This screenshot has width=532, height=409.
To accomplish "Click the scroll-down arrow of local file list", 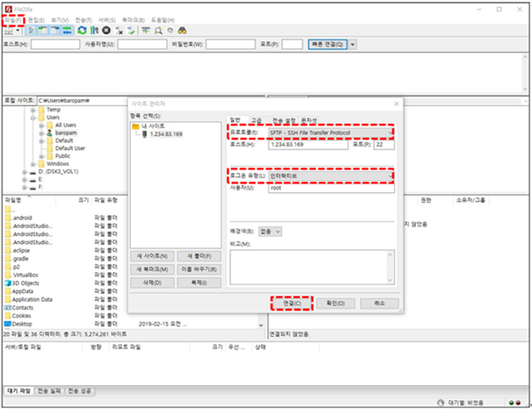I will point(261,326).
